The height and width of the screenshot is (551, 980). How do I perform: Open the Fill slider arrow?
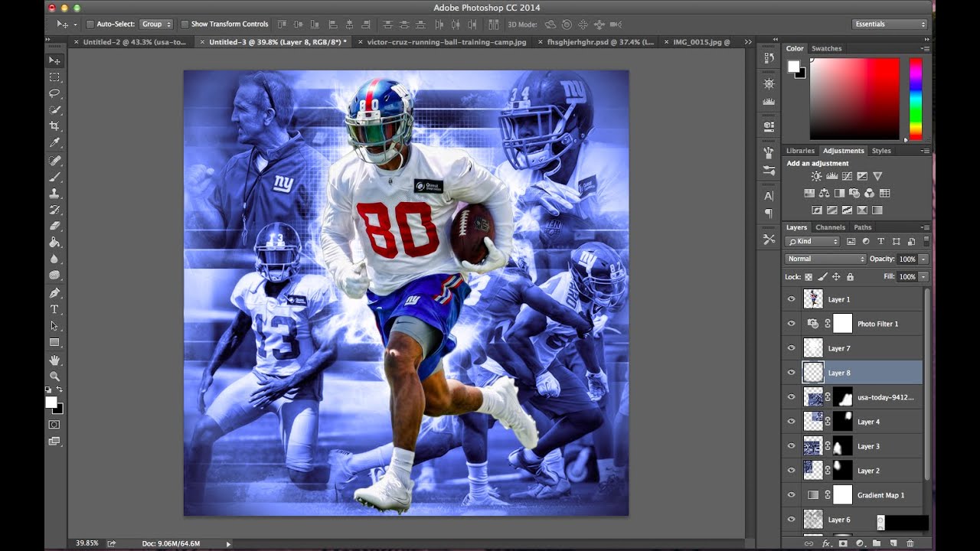coord(923,276)
